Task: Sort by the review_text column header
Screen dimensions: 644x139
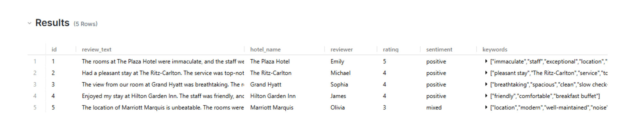Action: tap(97, 49)
